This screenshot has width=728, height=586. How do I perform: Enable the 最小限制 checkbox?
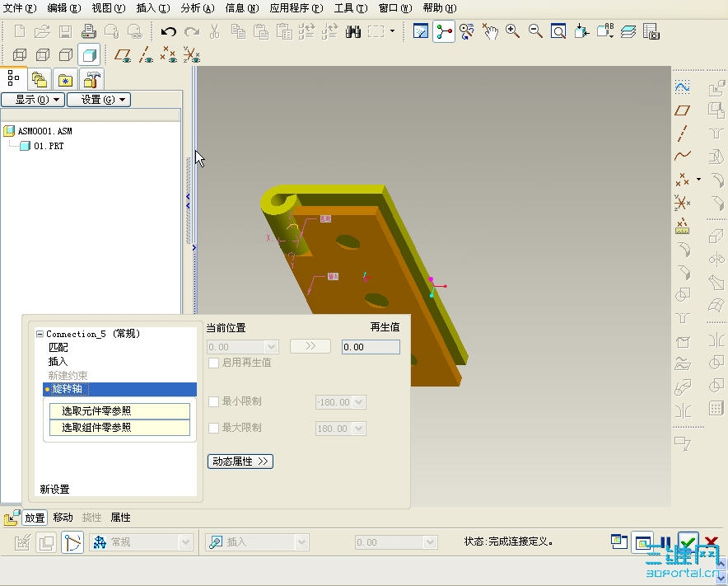213,401
